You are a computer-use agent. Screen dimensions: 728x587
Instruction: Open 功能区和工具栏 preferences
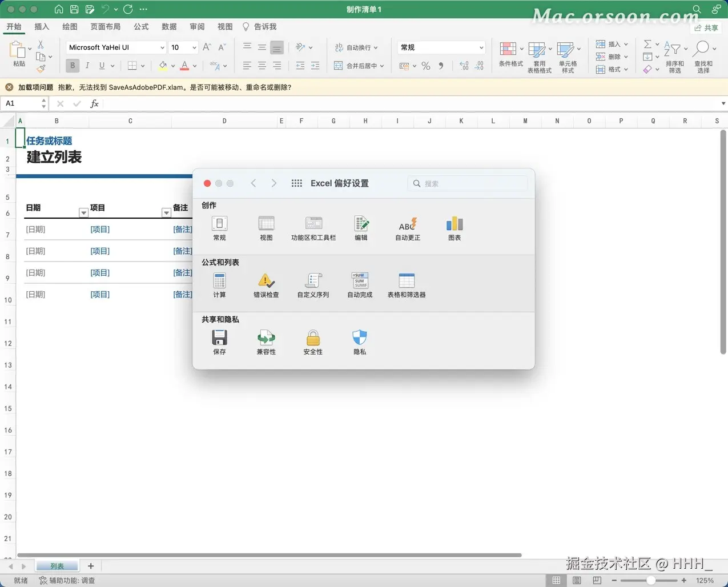click(x=313, y=228)
